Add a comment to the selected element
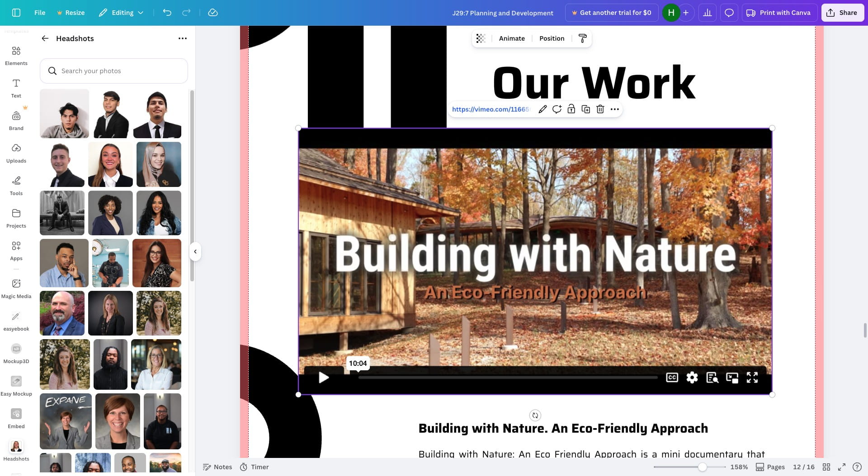The image size is (868, 476). point(557,109)
